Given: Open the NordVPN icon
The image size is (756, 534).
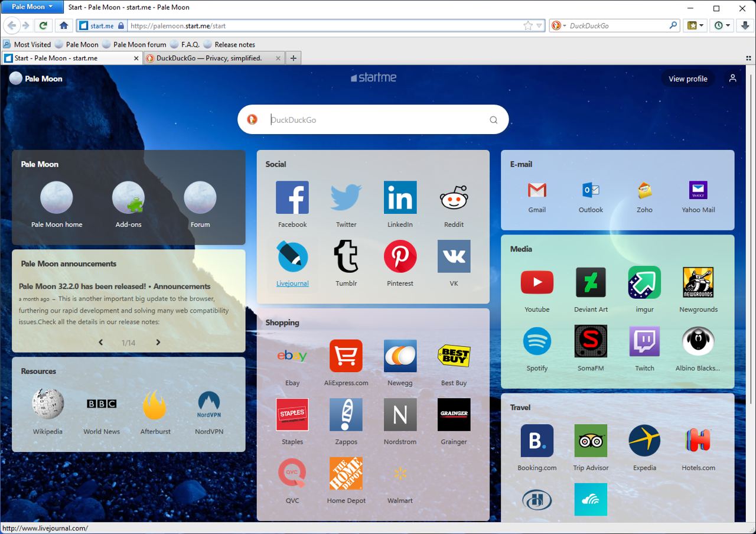Looking at the screenshot, I should point(209,404).
